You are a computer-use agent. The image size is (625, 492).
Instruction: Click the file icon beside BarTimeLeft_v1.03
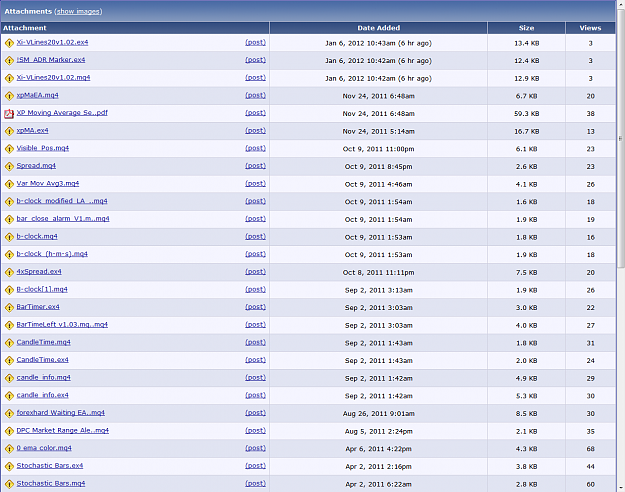[x=9, y=325]
